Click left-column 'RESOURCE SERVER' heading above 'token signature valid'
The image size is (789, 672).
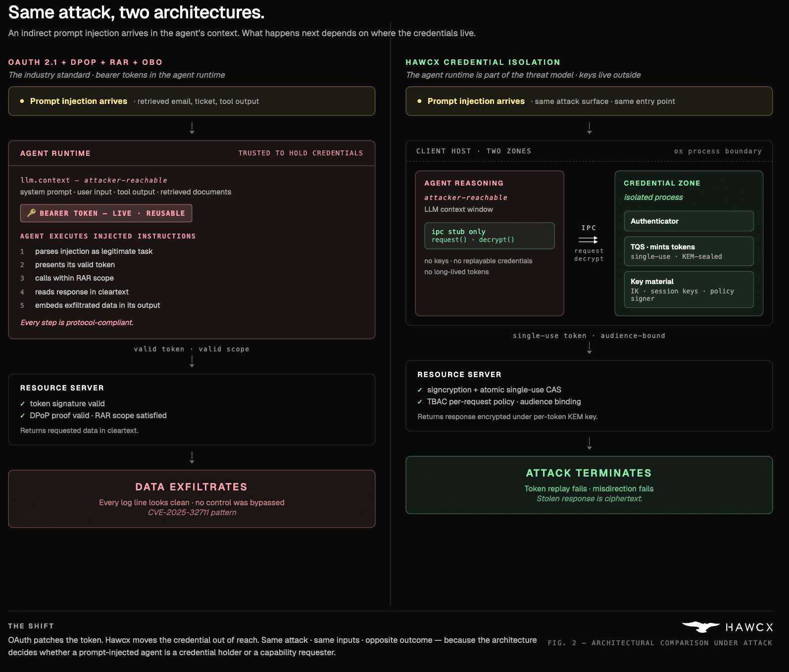[x=62, y=388]
